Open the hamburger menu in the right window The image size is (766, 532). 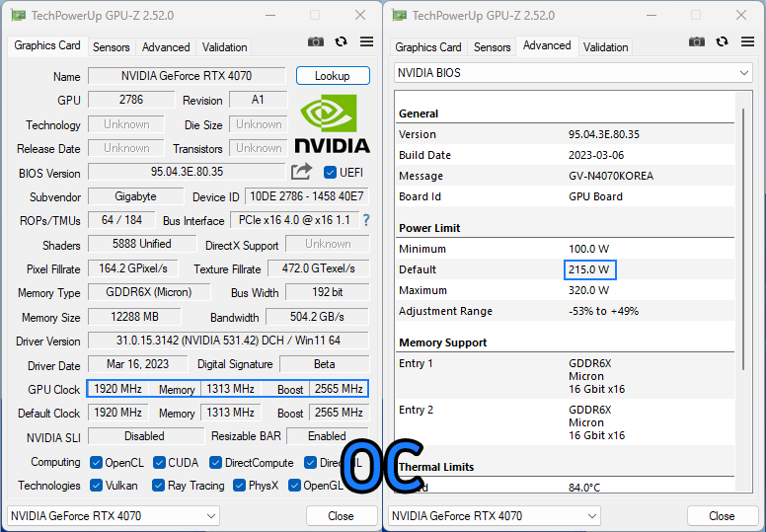747,42
